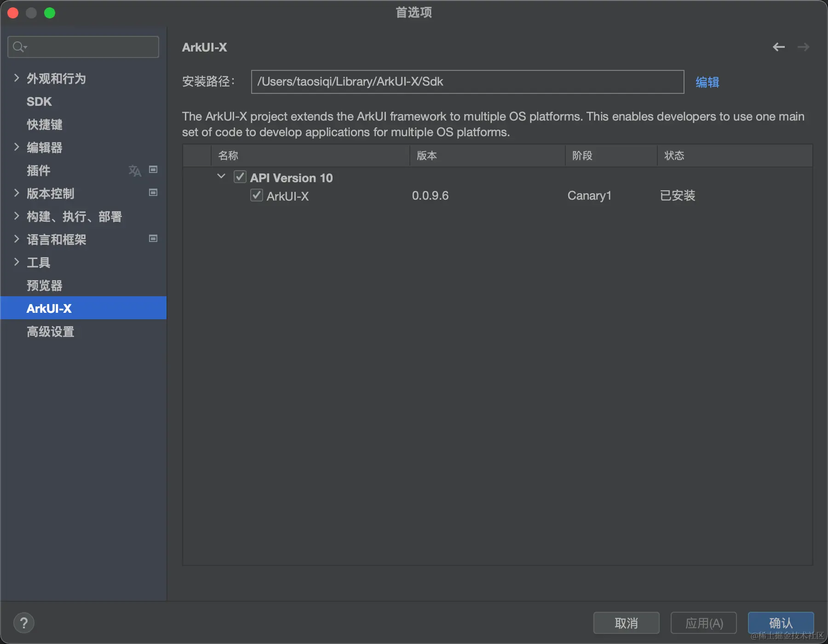
Task: Click version cell 0.0.9.6
Action: click(x=430, y=195)
